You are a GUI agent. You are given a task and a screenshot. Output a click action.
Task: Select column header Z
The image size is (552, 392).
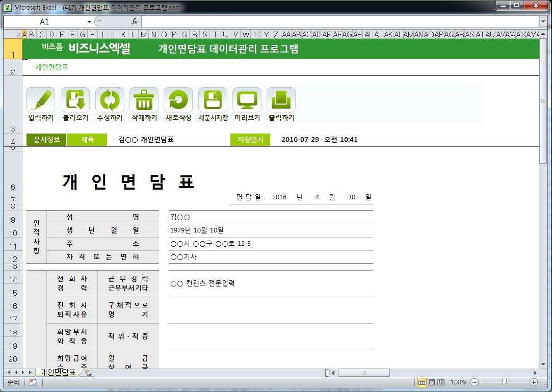276,34
